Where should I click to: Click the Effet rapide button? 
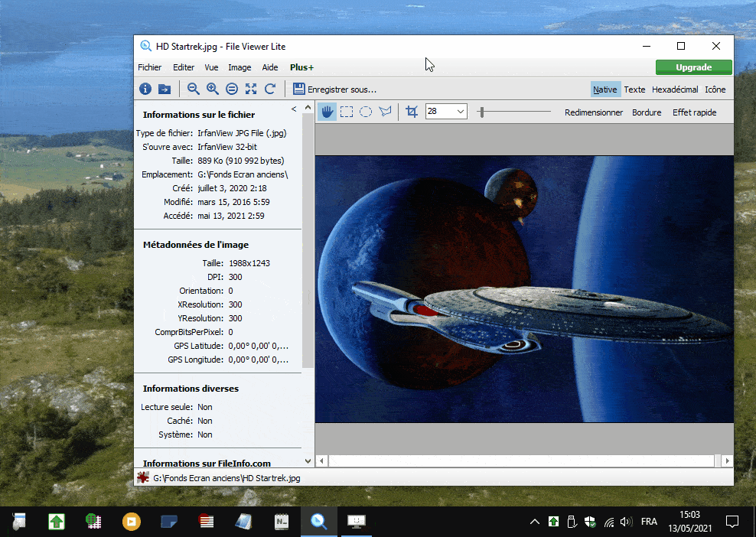coord(694,112)
